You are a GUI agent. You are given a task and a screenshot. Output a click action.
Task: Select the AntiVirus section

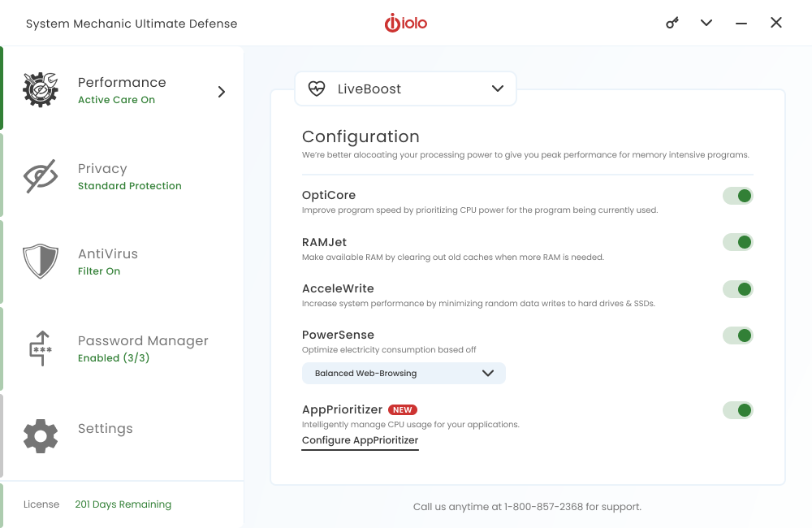tap(123, 262)
